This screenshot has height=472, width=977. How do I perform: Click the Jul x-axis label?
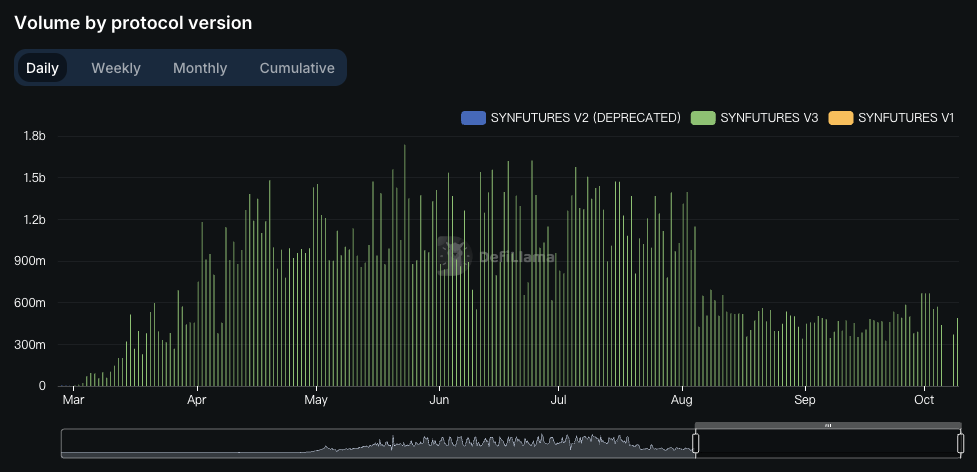point(558,400)
